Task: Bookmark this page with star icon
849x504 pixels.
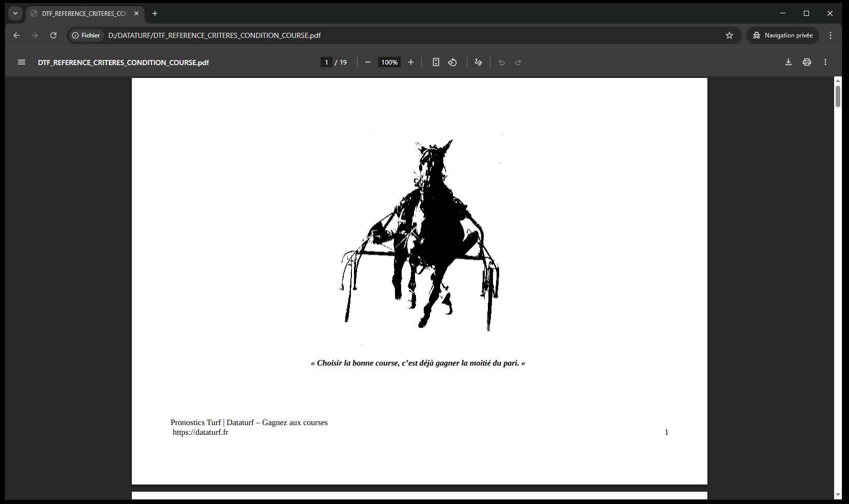Action: click(x=729, y=35)
